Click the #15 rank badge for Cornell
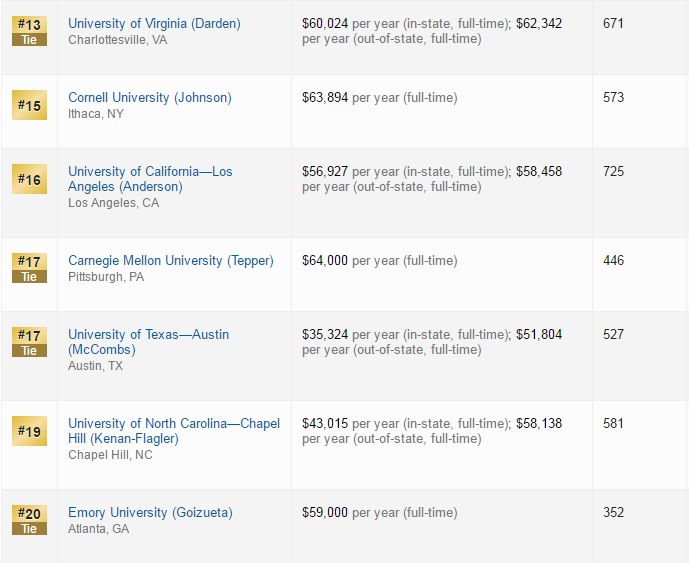The height and width of the screenshot is (563, 689). point(29,105)
